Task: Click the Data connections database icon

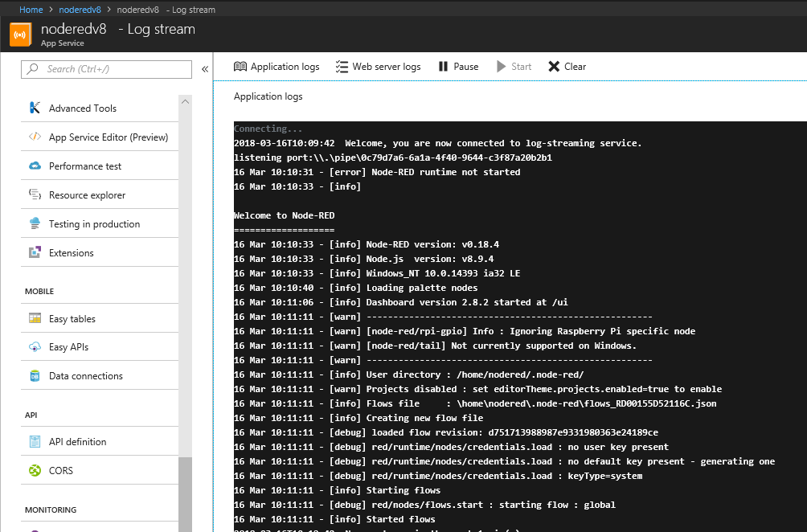Action: click(35, 375)
